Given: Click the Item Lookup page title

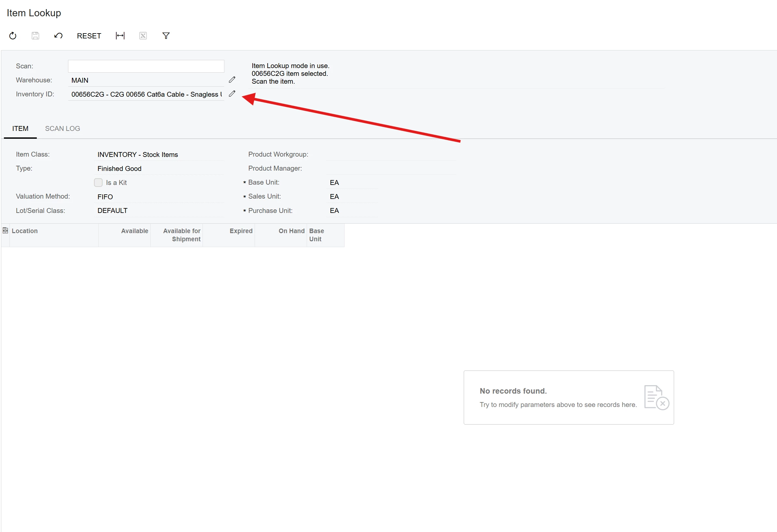Looking at the screenshot, I should [x=34, y=13].
